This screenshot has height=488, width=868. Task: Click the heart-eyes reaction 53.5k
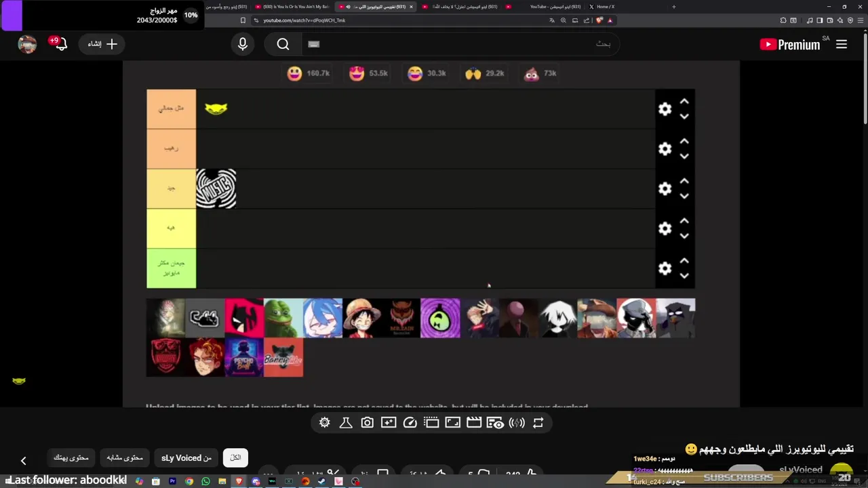(x=368, y=73)
